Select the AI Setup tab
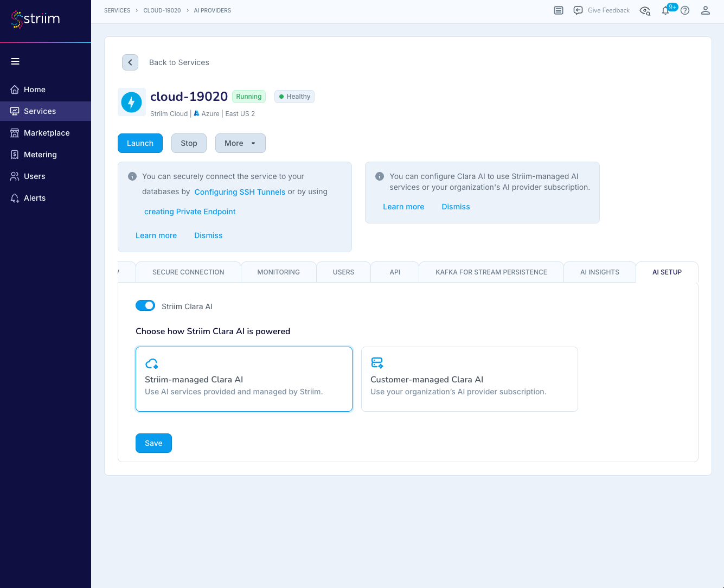724x588 pixels. [x=667, y=272]
